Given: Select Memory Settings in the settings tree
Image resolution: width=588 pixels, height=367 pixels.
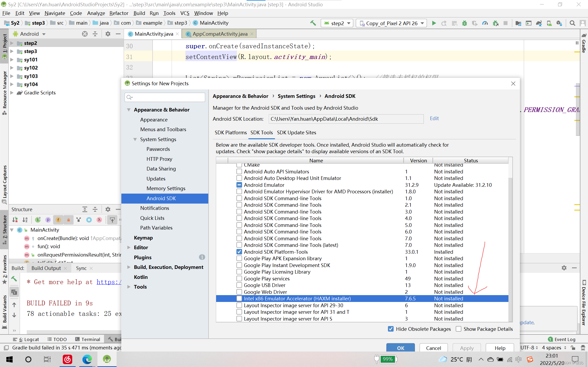Looking at the screenshot, I should tap(166, 188).
